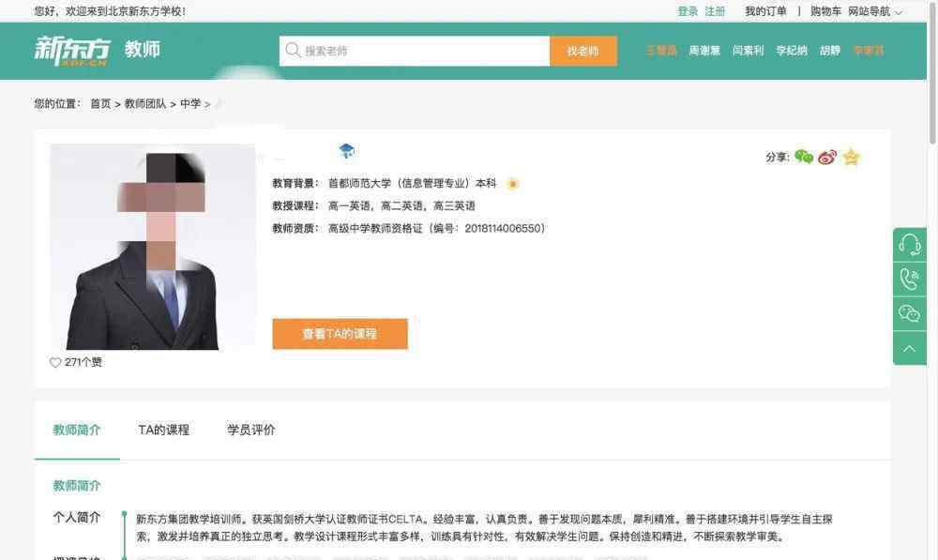Click the 个人简介 label
This screenshot has width=938, height=560.
[x=77, y=518]
